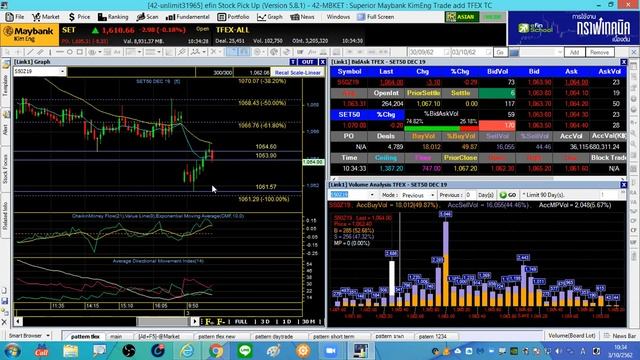The image size is (640, 360).
Task: Click the OUT button on Graph panel
Action: (307, 62)
